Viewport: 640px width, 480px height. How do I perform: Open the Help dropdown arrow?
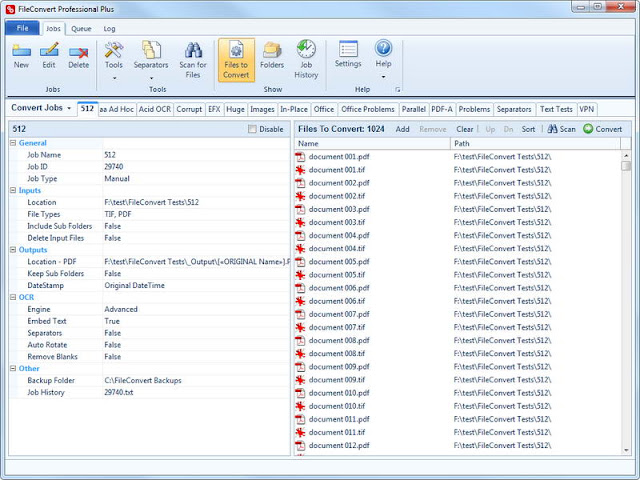click(x=383, y=77)
